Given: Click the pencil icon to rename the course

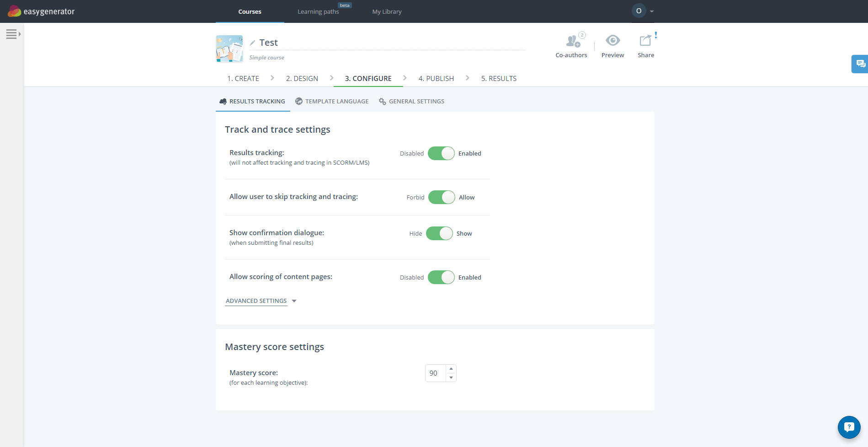Looking at the screenshot, I should point(252,42).
